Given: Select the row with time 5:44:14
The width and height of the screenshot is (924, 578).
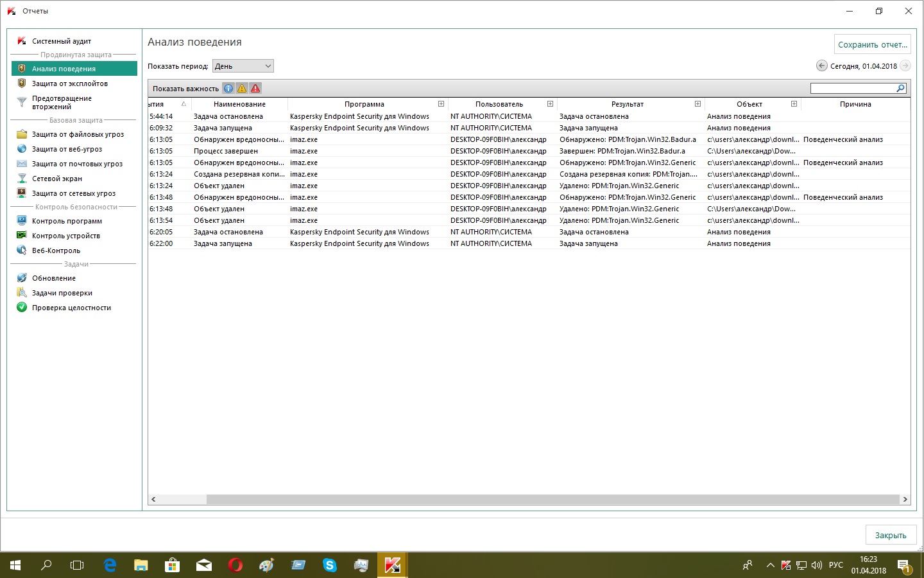Looking at the screenshot, I should 529,116.
